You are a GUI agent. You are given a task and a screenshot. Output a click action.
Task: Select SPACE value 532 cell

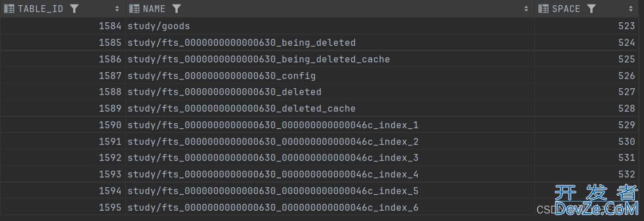point(586,175)
